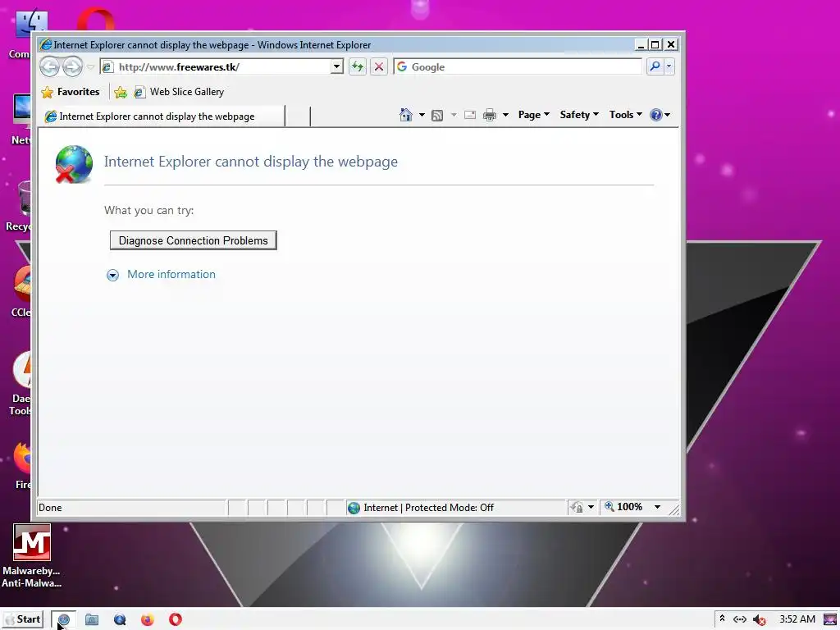Expand the More information section
Screen dimensions: 840x630
pos(112,275)
